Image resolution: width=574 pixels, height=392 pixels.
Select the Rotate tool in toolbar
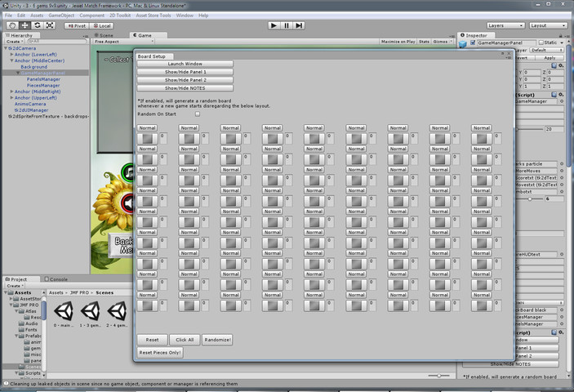pyautogui.click(x=37, y=25)
